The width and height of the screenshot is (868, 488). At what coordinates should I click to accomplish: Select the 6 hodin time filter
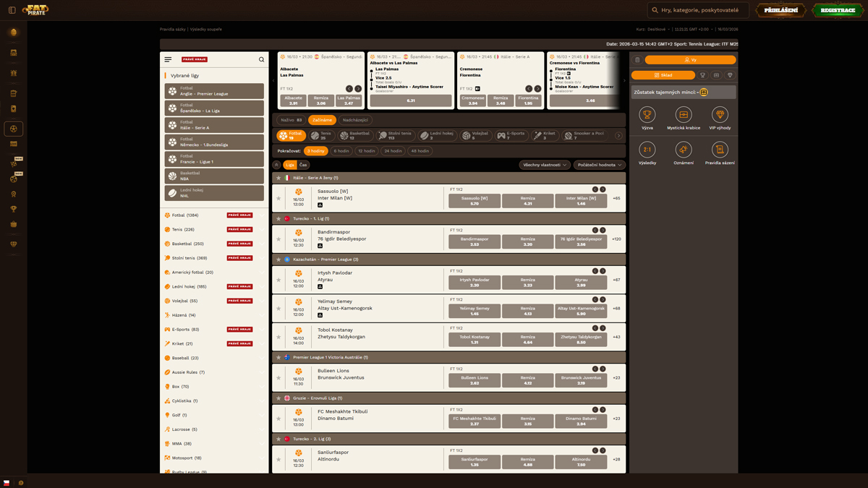tap(341, 151)
